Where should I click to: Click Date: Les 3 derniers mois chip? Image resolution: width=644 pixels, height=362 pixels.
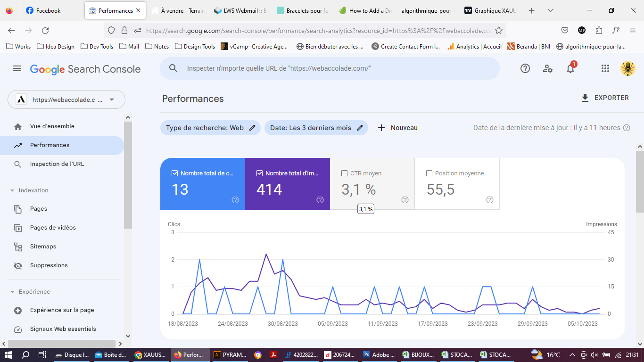coord(316,128)
